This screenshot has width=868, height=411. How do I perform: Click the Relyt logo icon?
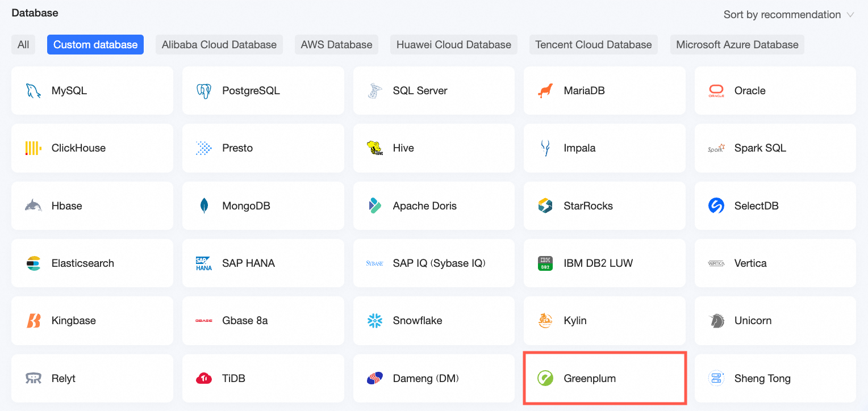34,379
